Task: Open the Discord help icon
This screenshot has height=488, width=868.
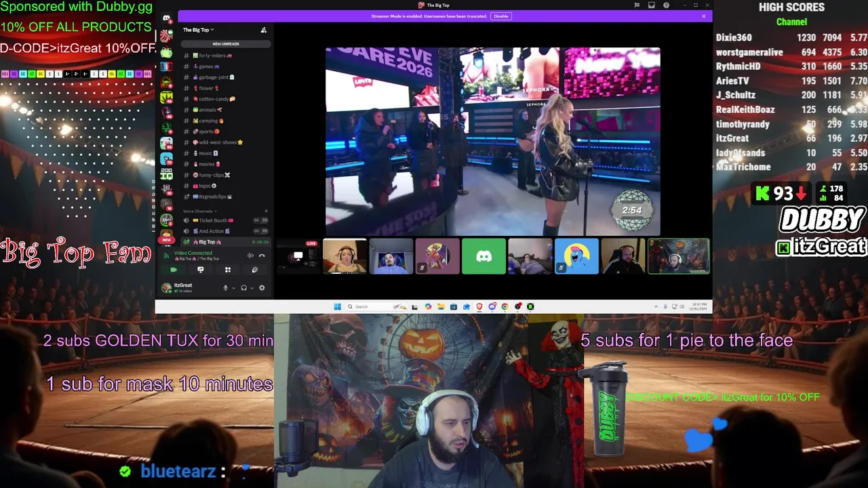Action: 666,5
